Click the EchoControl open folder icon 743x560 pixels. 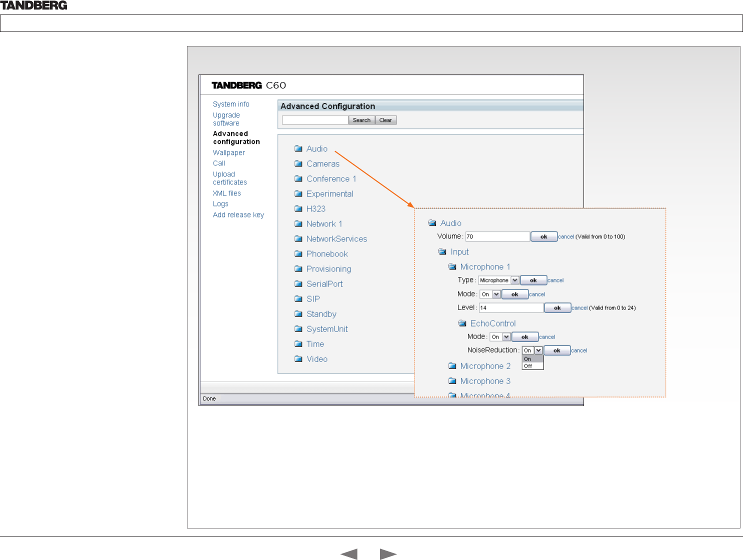pos(462,323)
